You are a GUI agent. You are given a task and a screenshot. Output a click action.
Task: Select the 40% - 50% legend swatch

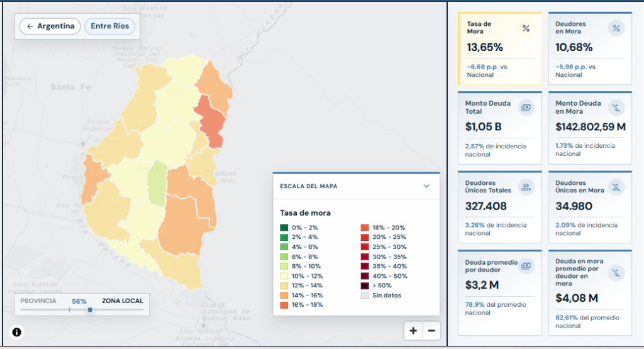coord(365,276)
